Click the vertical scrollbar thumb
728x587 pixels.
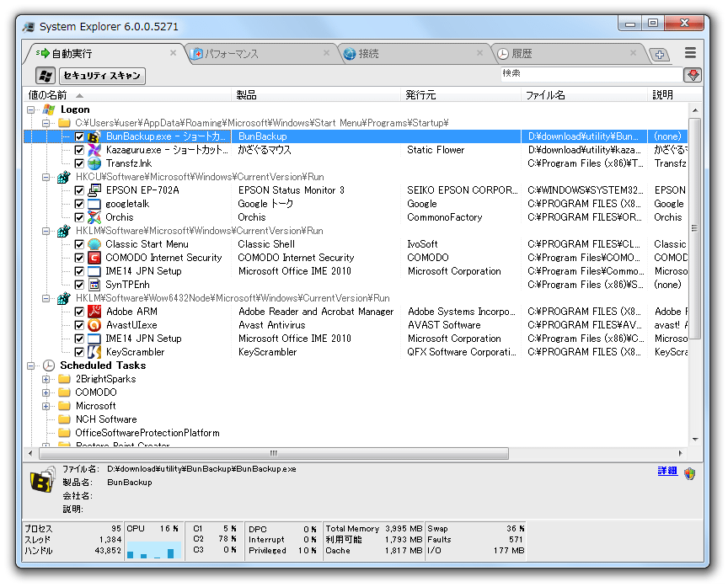pyautogui.click(x=694, y=228)
